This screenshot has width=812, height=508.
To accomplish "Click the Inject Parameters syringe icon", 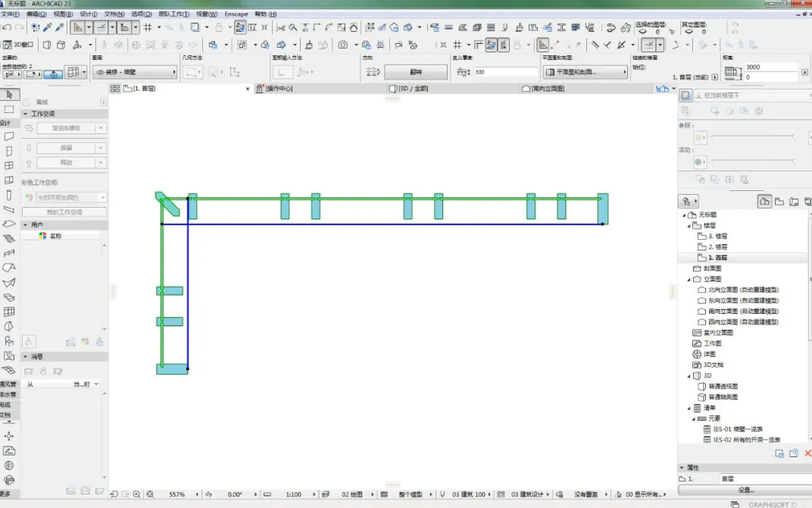I will coord(60,27).
